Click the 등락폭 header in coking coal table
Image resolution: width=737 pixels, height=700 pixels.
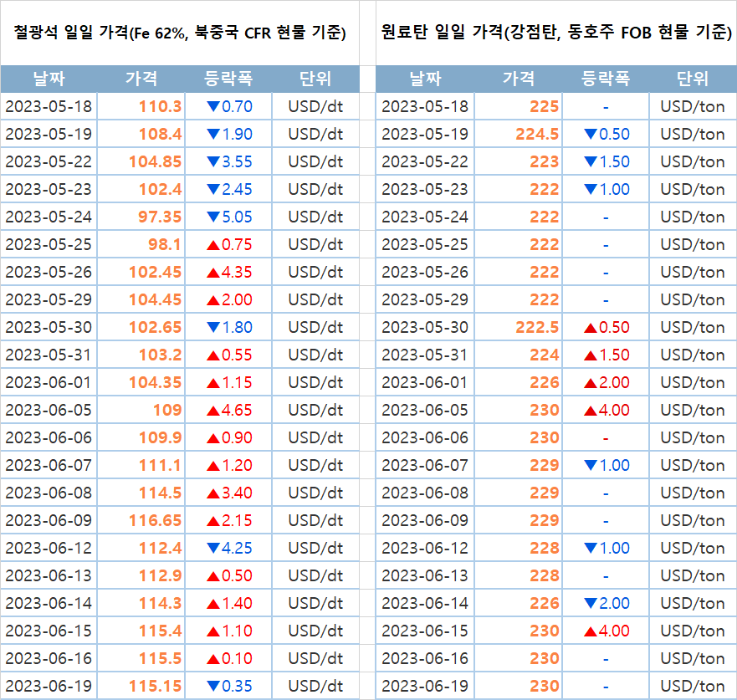(x=606, y=79)
